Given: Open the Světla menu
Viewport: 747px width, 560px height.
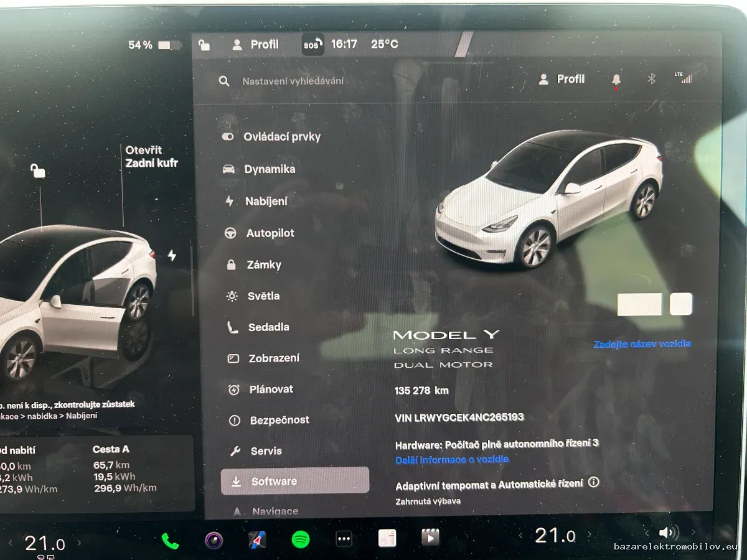Looking at the screenshot, I should click(253, 296).
